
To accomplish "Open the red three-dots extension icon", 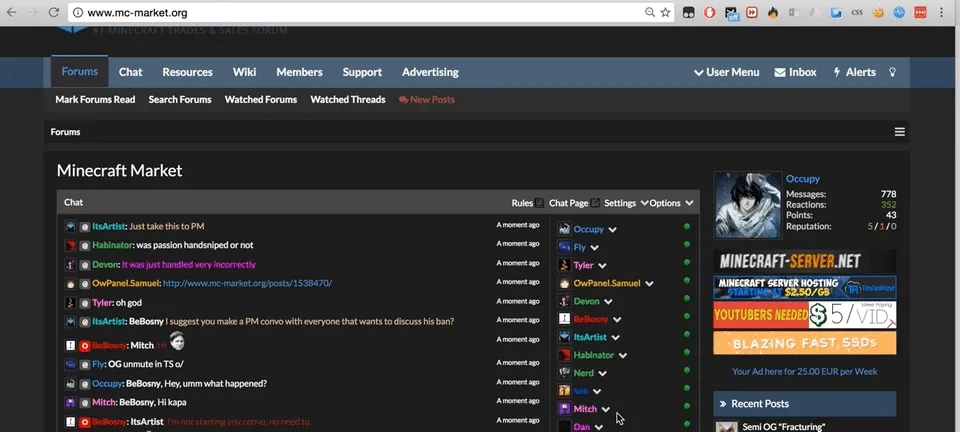I will [x=920, y=12].
